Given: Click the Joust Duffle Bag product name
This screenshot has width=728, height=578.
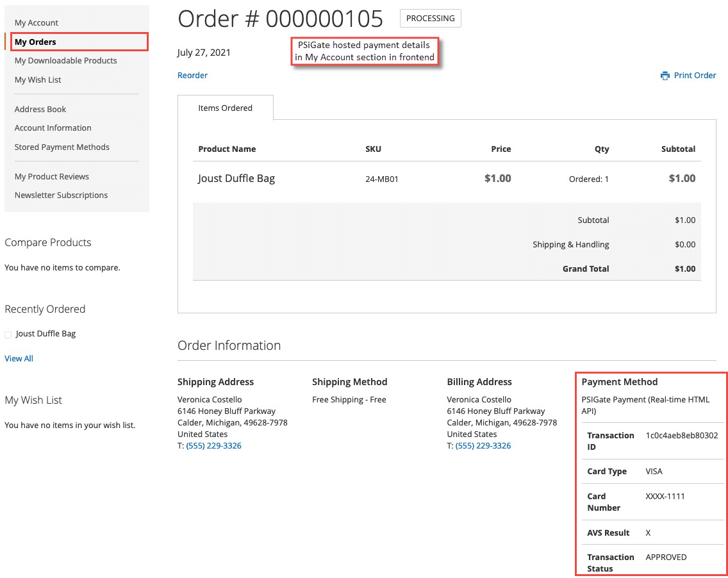Looking at the screenshot, I should pos(236,178).
